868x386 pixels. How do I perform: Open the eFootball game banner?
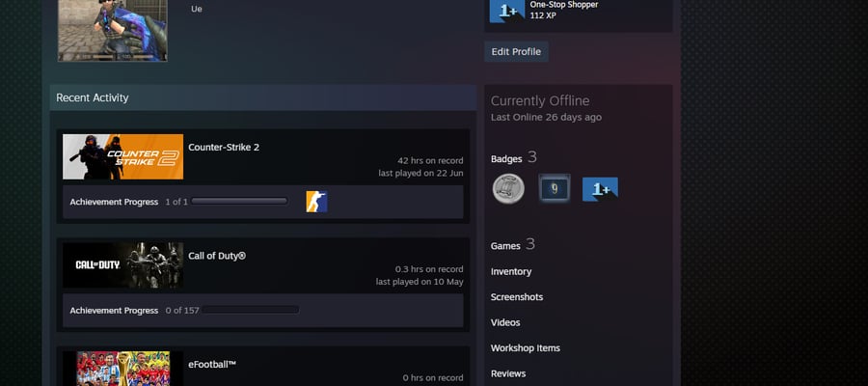122,369
